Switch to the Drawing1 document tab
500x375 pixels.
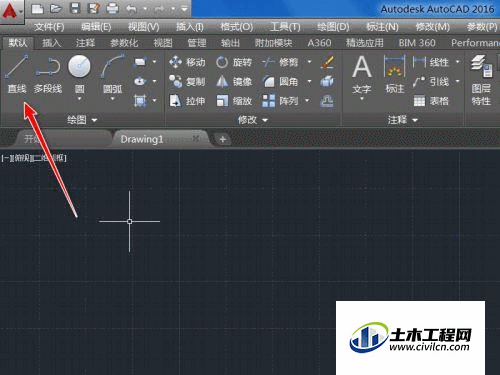(142, 139)
